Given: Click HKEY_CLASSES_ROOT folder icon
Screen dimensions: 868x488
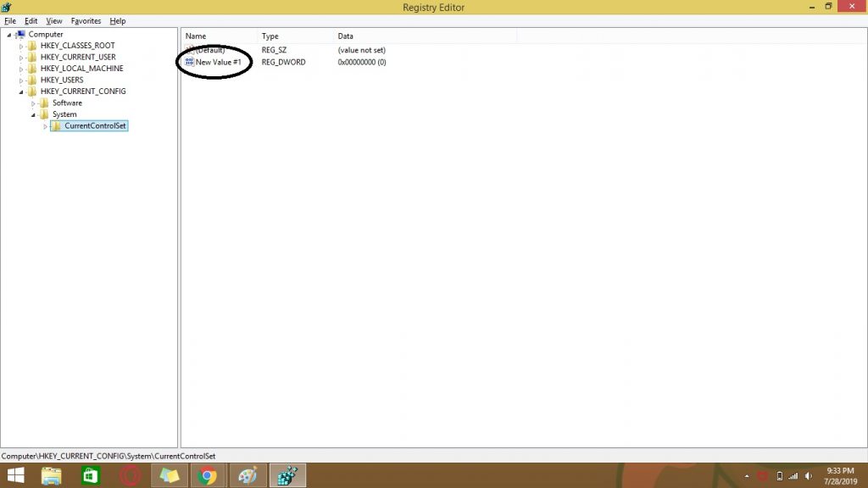Looking at the screenshot, I should click(32, 46).
